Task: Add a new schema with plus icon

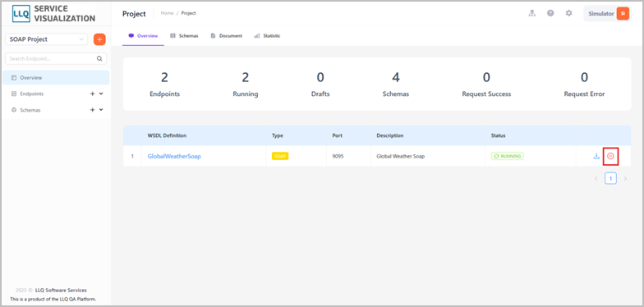Action: tap(92, 110)
